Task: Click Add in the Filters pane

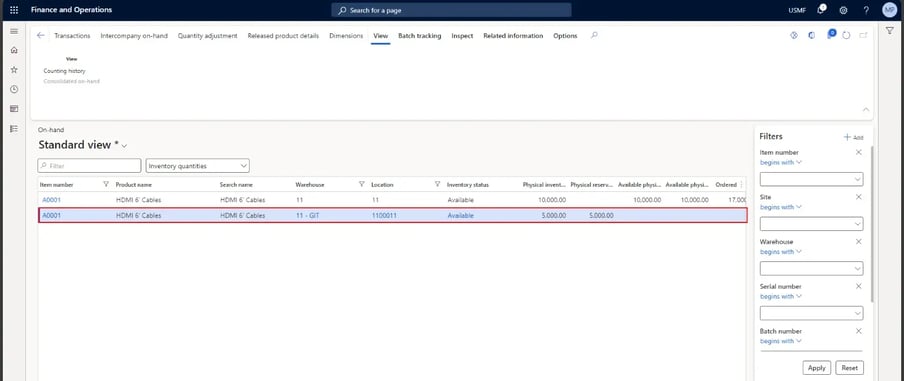Action: coord(853,137)
